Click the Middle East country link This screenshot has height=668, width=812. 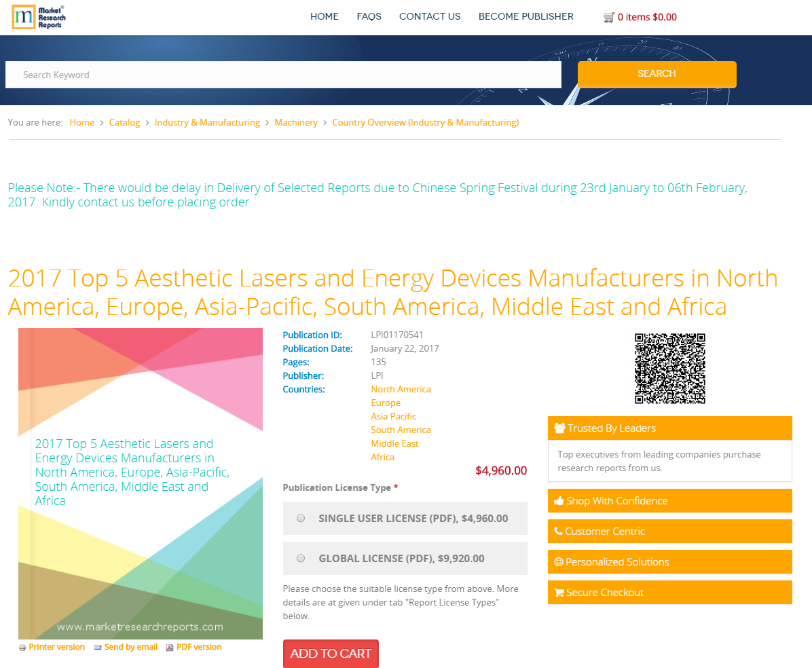pyautogui.click(x=394, y=443)
